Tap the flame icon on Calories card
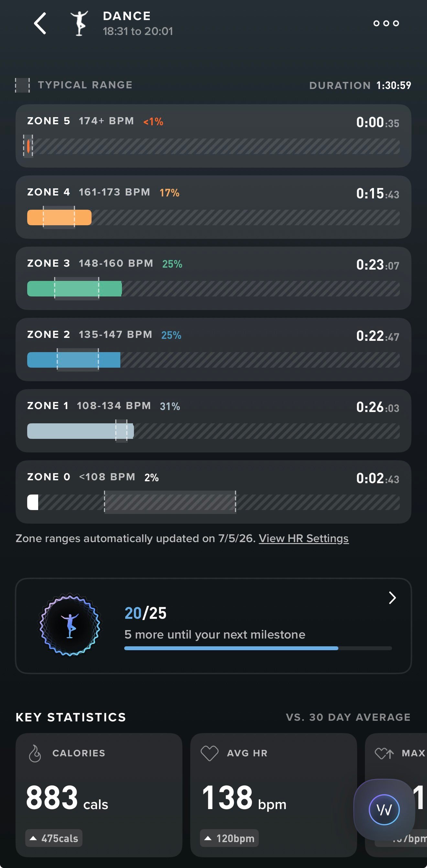The width and height of the screenshot is (427, 868). pos(35,753)
